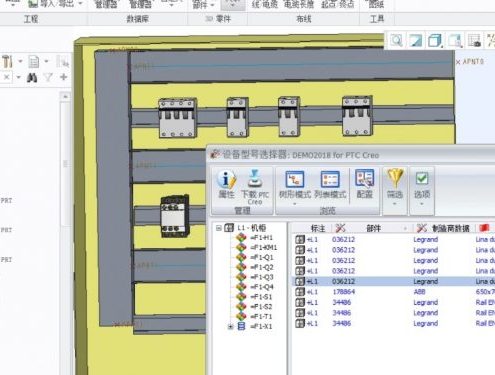Select =F1-KM1 in the tree

[x=264, y=248]
